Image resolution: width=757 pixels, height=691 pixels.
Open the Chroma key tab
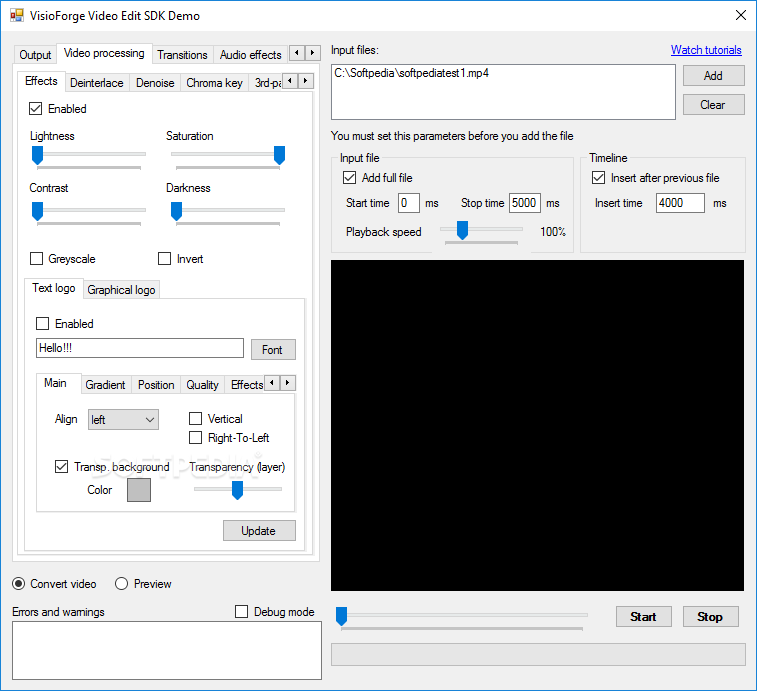(214, 83)
